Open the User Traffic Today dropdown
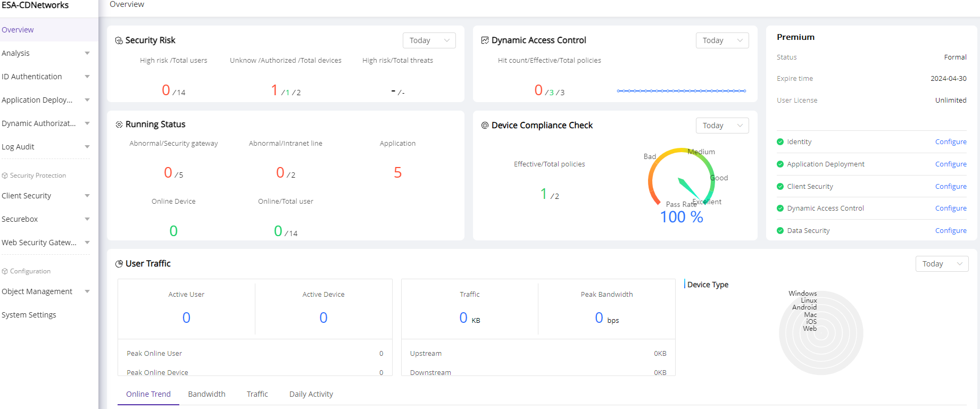 pyautogui.click(x=942, y=264)
